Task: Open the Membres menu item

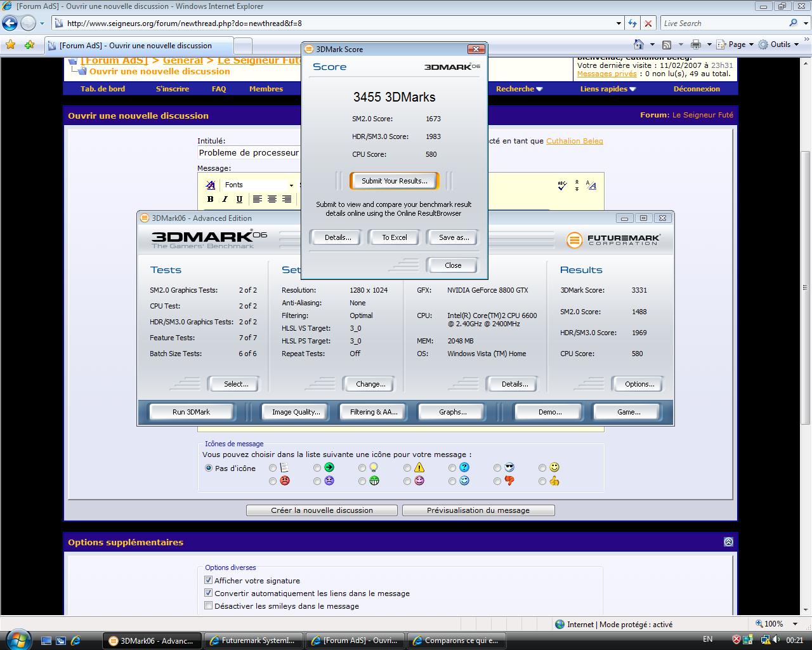Action: coord(266,89)
